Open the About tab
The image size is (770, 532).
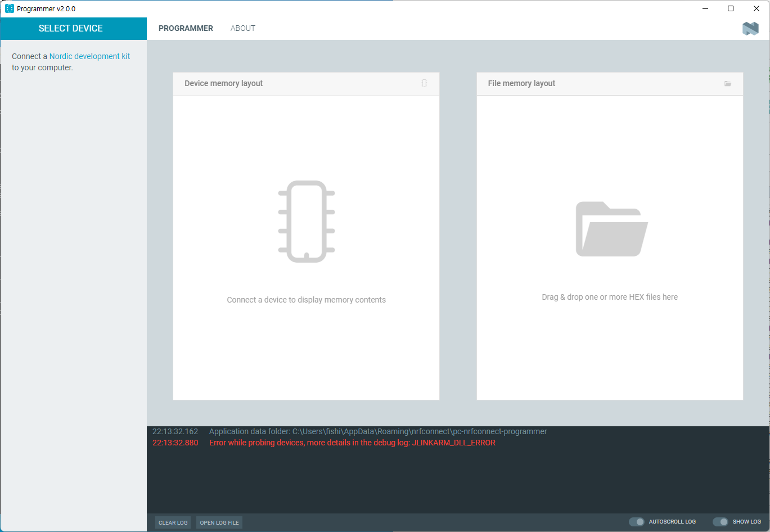coord(243,28)
